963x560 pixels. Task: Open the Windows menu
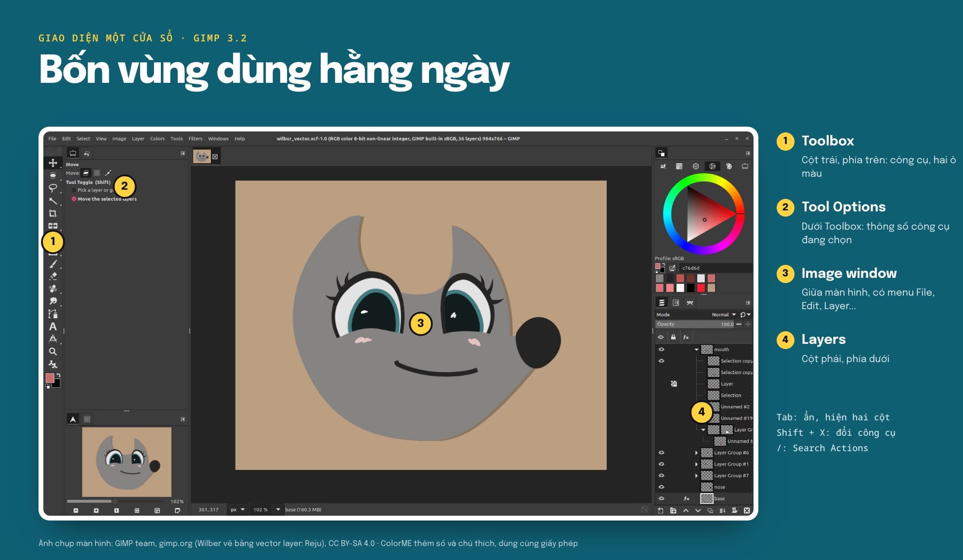point(218,139)
